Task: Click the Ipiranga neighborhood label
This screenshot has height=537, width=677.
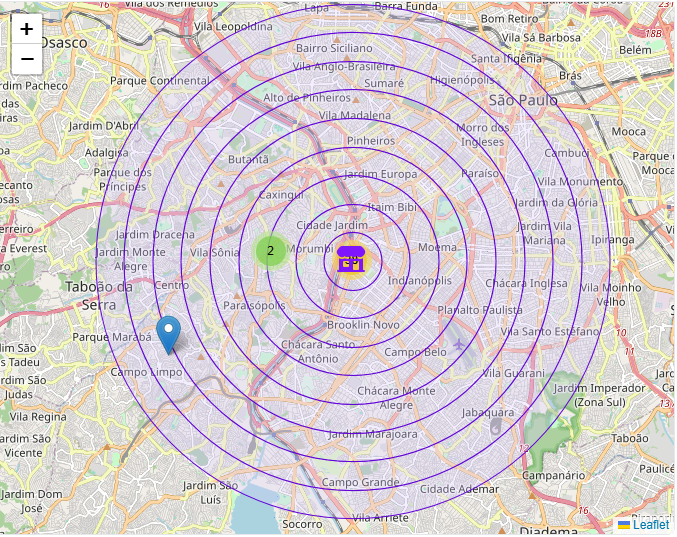Action: (613, 239)
